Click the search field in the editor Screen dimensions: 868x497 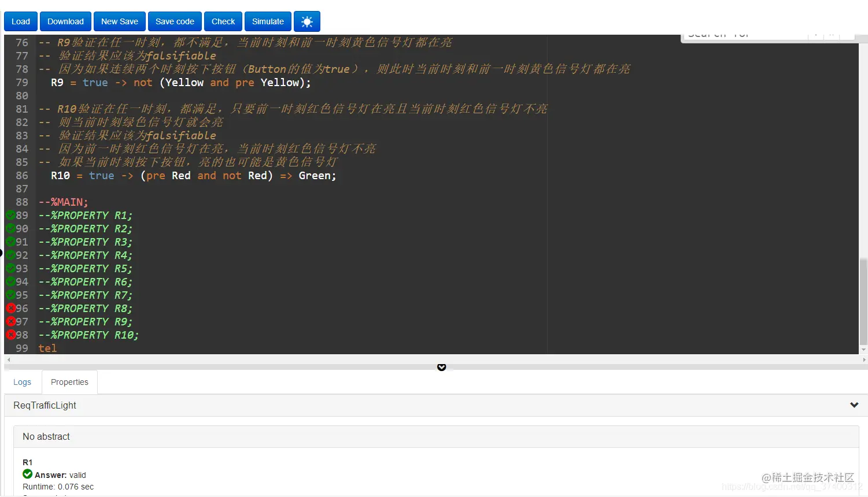(x=745, y=35)
